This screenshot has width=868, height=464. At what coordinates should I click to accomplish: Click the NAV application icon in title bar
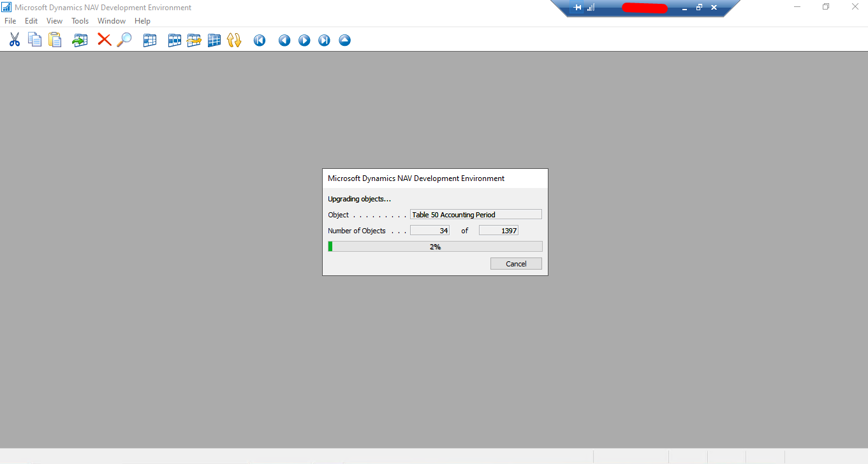coord(6,7)
